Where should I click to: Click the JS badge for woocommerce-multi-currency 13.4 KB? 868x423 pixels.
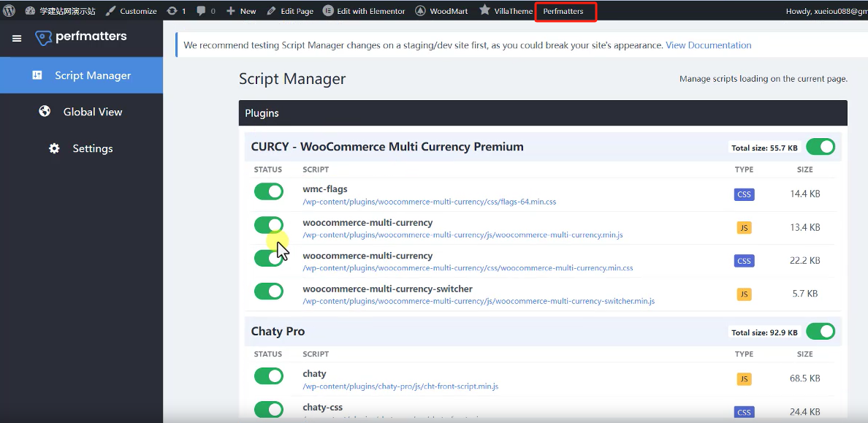(744, 227)
